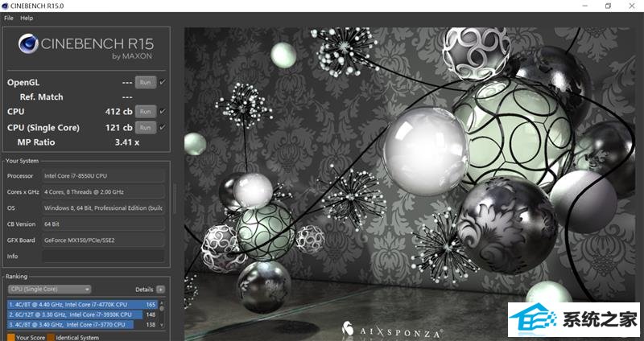Click the Your Score orange legend swatch

[11, 337]
